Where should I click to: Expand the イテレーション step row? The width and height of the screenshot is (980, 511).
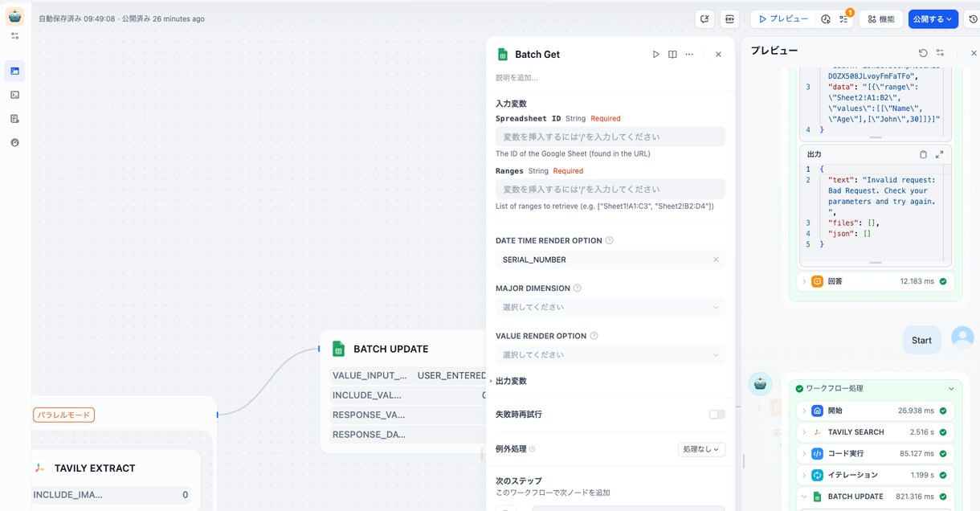click(x=876, y=475)
